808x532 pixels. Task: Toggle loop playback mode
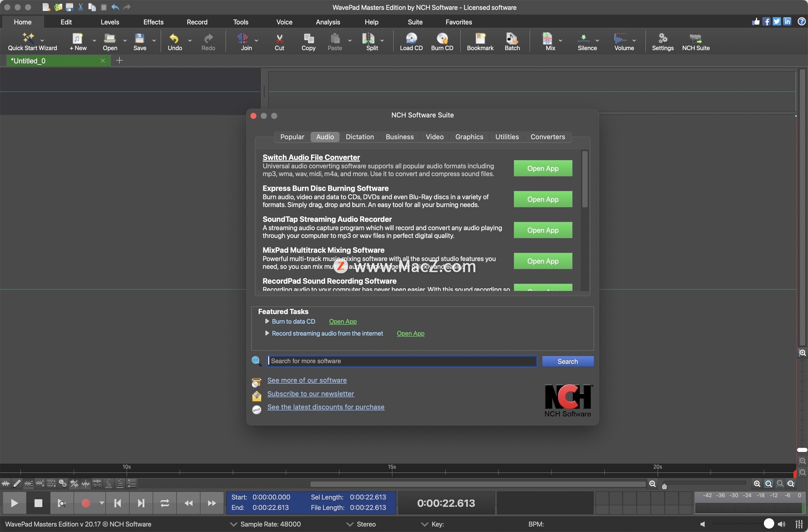click(165, 503)
